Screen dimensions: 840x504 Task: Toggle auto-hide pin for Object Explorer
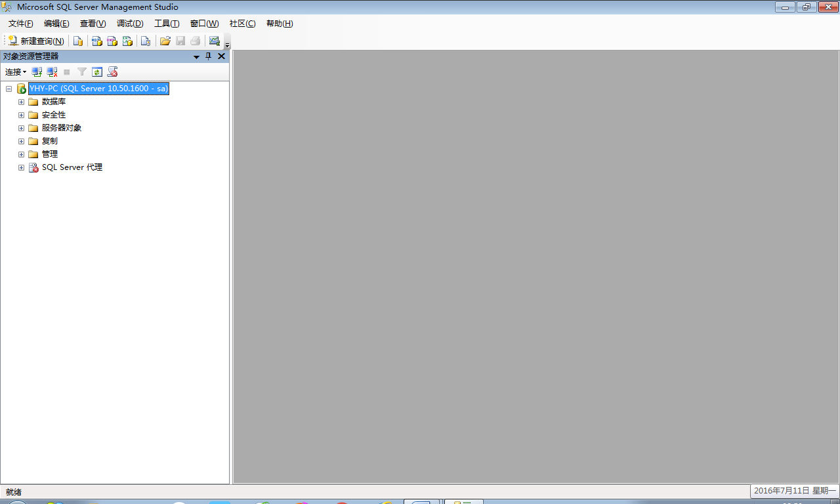[x=209, y=56]
